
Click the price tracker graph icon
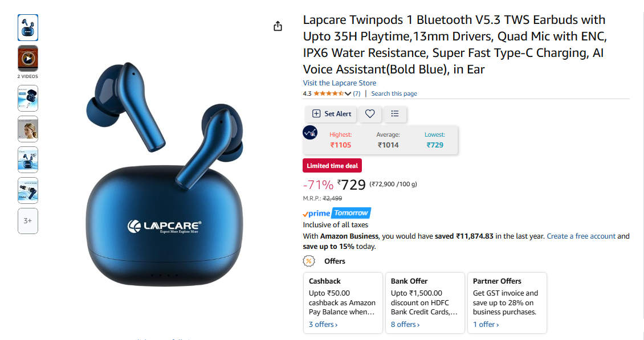(310, 133)
